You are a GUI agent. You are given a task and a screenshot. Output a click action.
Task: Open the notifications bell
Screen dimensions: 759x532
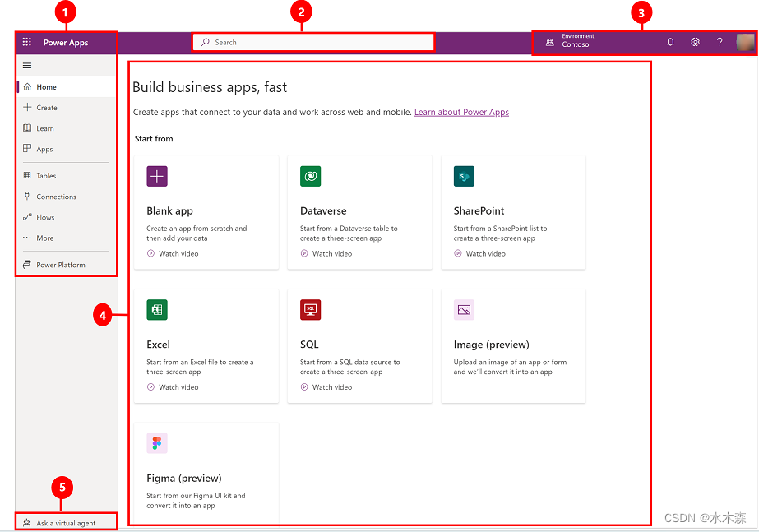coord(670,42)
